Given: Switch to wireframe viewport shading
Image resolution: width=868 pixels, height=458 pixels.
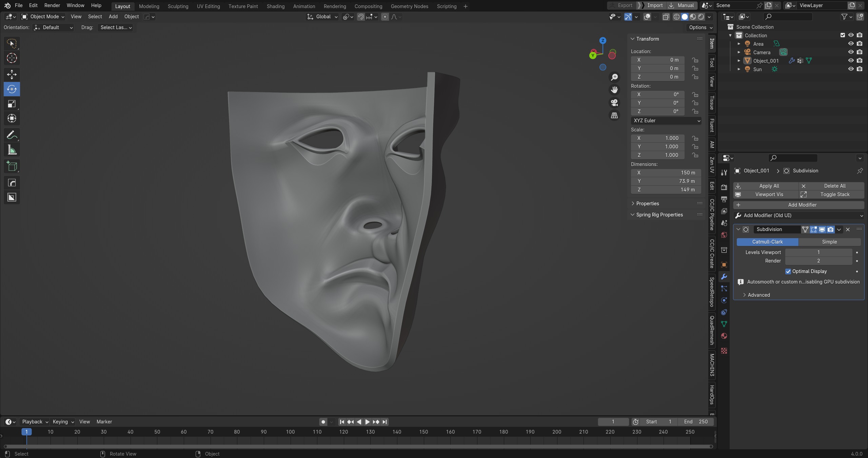Looking at the screenshot, I should coord(676,17).
